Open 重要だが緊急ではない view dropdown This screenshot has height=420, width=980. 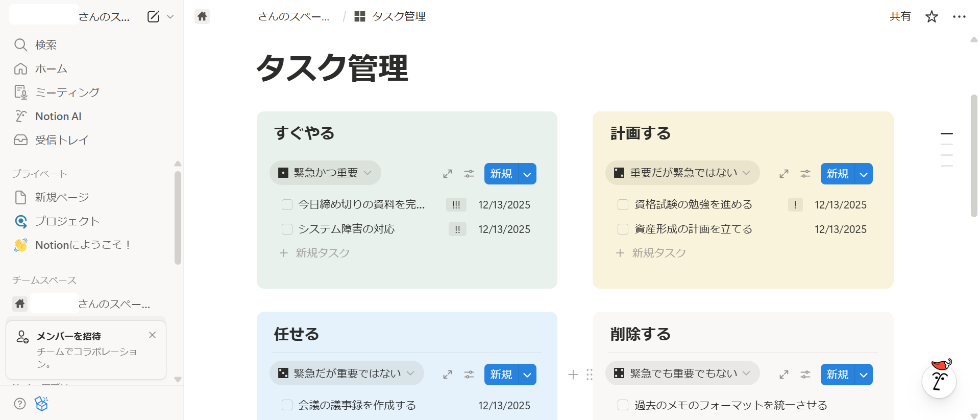tap(682, 173)
